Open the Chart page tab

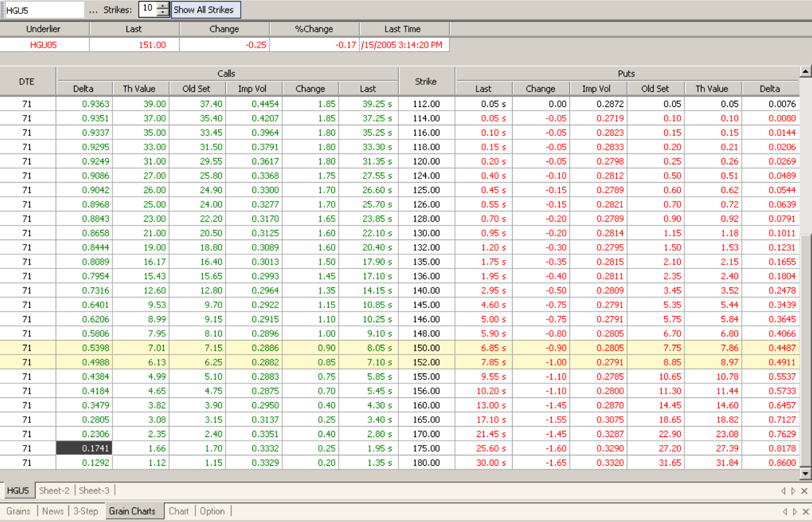click(x=179, y=511)
